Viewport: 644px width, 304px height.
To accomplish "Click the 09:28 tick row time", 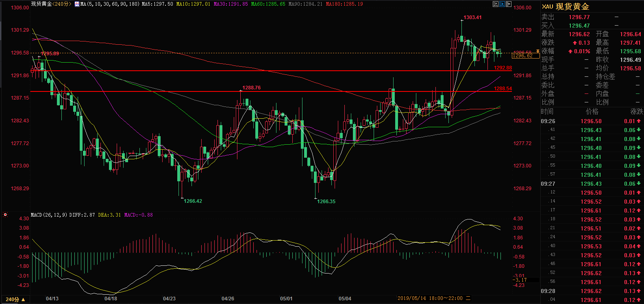I will (x=548, y=291).
